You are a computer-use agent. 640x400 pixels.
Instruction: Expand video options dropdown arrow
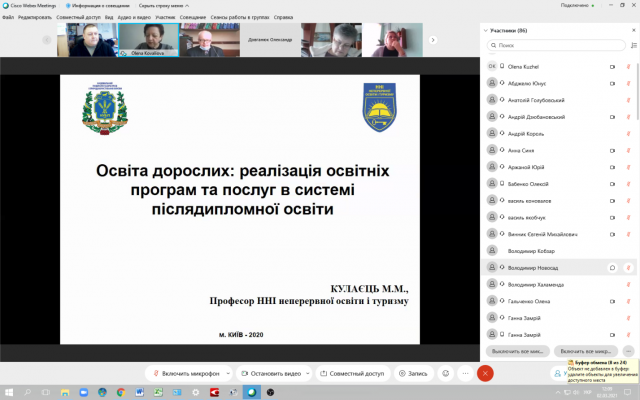308,373
